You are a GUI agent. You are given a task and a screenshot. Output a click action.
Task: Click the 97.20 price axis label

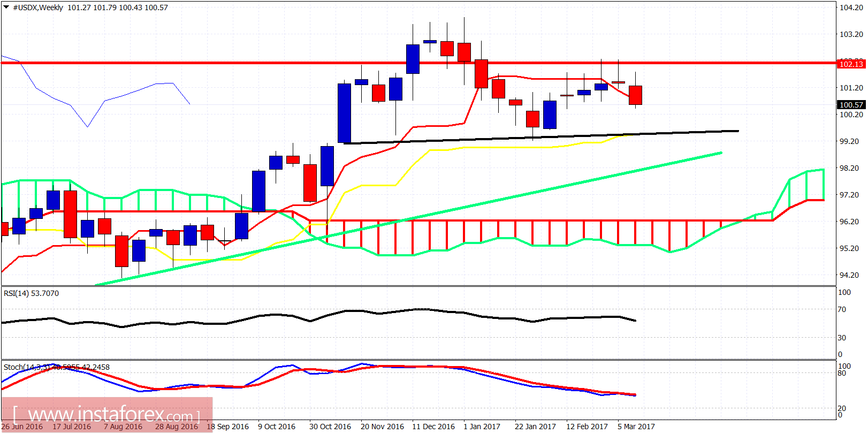click(x=851, y=195)
